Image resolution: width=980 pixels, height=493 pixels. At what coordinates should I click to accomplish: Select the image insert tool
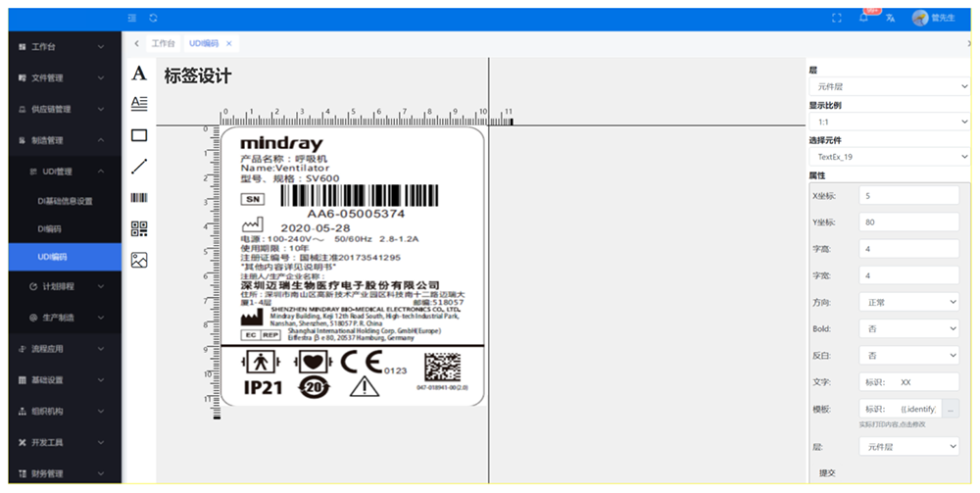(139, 261)
